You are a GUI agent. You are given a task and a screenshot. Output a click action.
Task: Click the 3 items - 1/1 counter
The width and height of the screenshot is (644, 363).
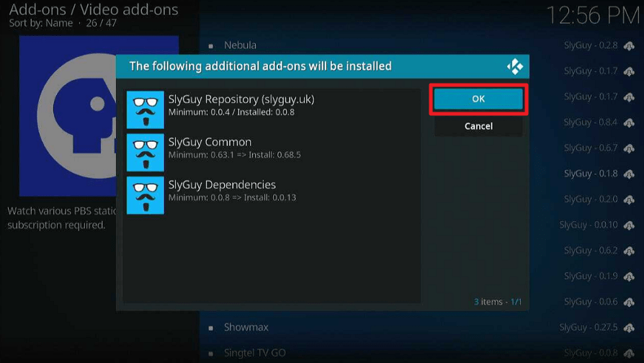[x=498, y=302]
